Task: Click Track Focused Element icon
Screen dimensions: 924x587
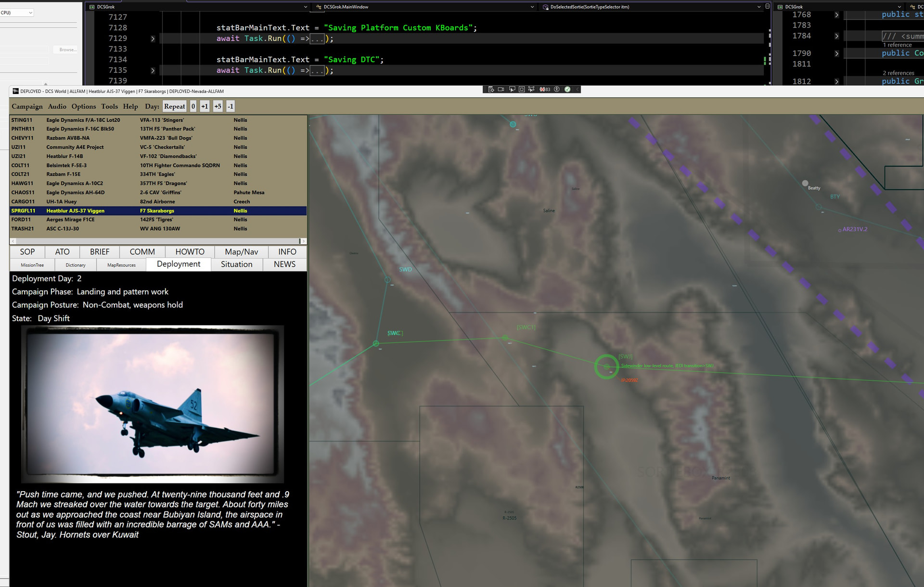Action: click(531, 90)
